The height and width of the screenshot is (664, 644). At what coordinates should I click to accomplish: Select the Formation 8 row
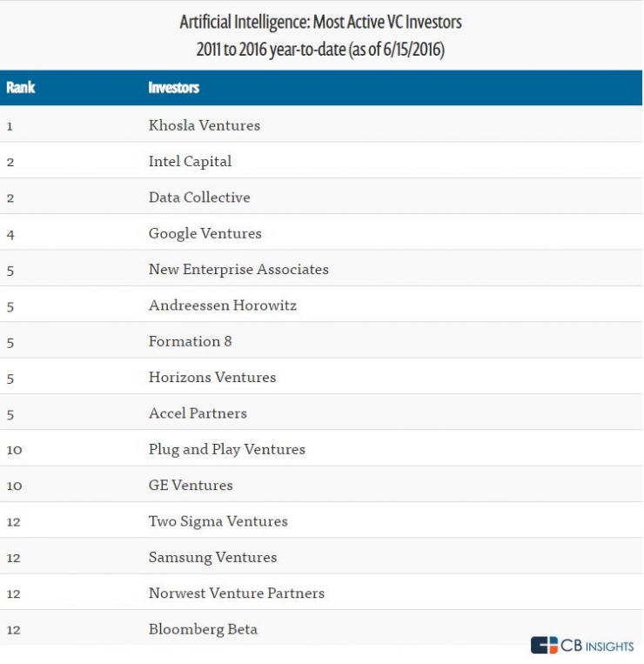190,341
